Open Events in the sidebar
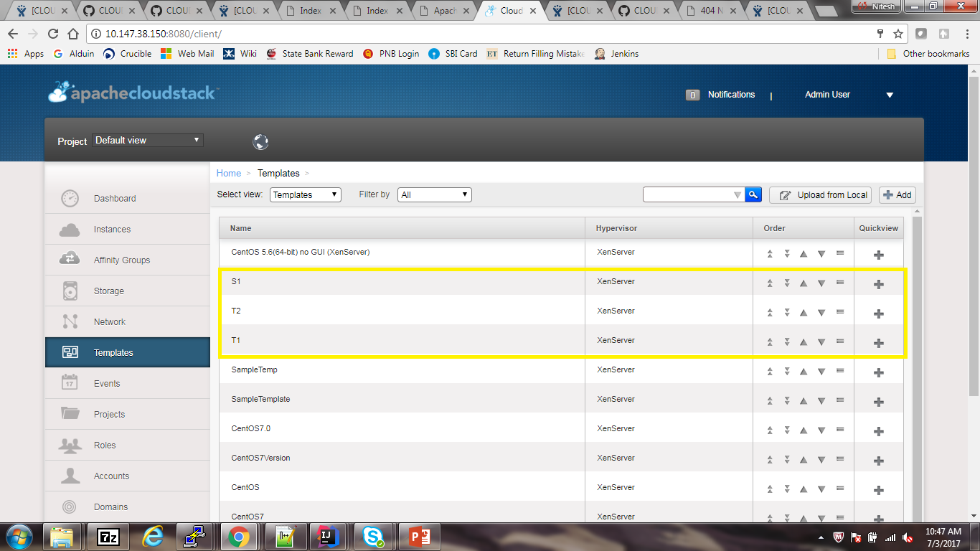The width and height of the screenshot is (980, 551). [x=127, y=384]
